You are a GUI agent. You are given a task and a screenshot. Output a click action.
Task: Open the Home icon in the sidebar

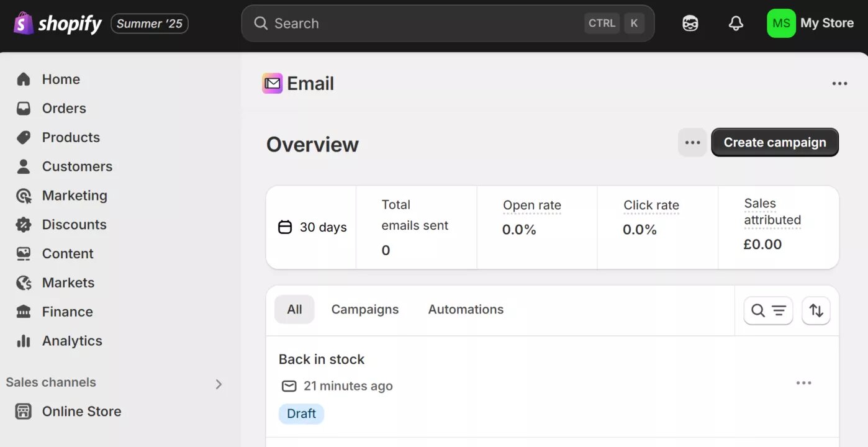pos(23,79)
